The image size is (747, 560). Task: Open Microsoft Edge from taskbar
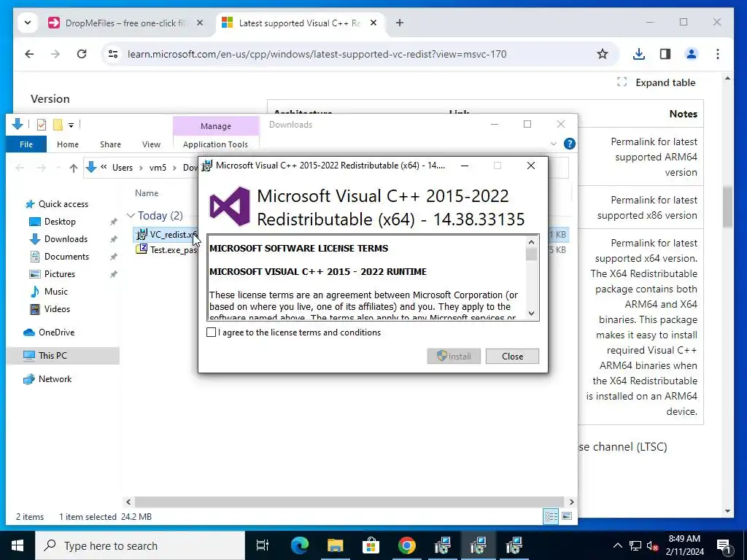[x=300, y=545]
